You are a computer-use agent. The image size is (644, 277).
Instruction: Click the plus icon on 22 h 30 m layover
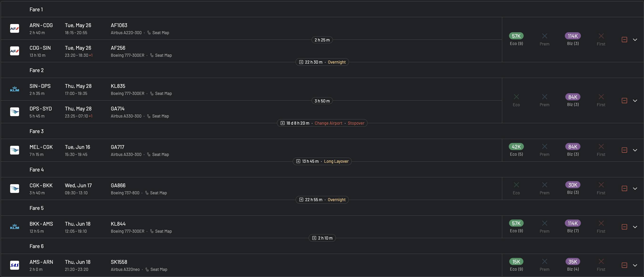(301, 62)
